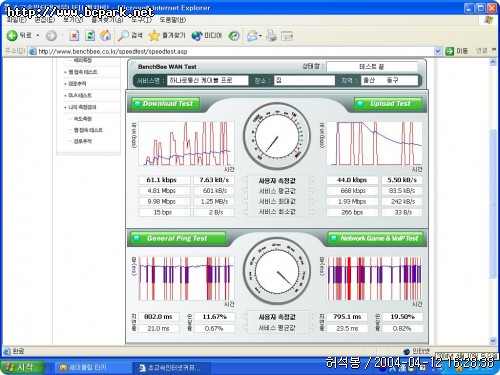Image resolution: width=500 pixels, height=375 pixels.
Task: Open the 편집(E) menu
Action: [44, 20]
